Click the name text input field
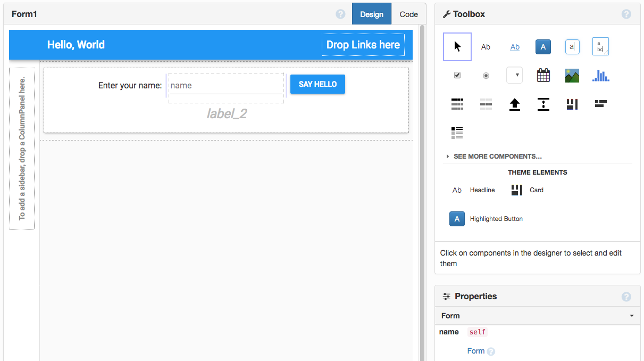 (x=225, y=86)
